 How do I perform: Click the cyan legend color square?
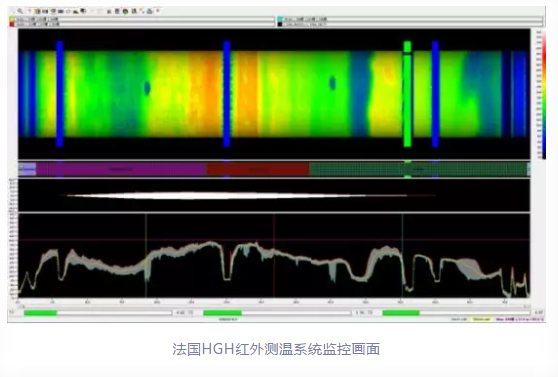280,19
